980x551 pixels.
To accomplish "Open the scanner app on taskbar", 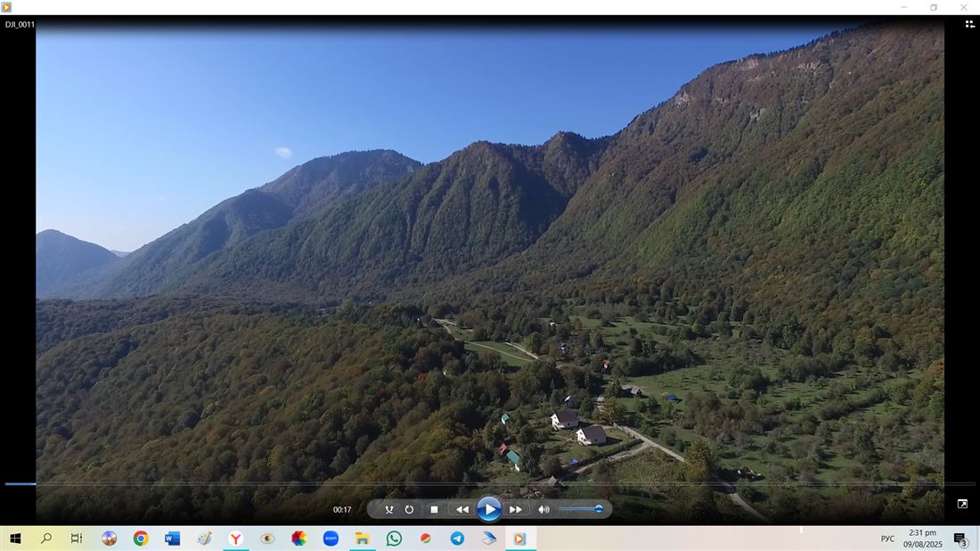I will [x=489, y=539].
